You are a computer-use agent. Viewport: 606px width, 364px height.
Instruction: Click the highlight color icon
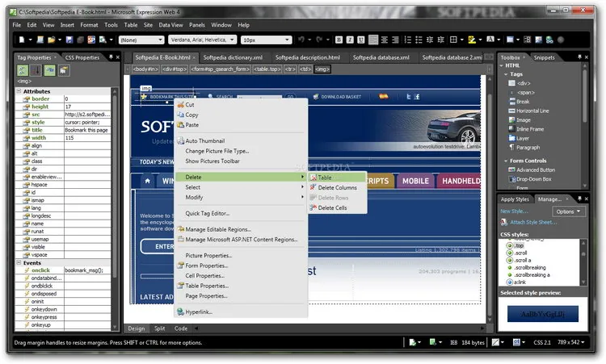(472, 40)
